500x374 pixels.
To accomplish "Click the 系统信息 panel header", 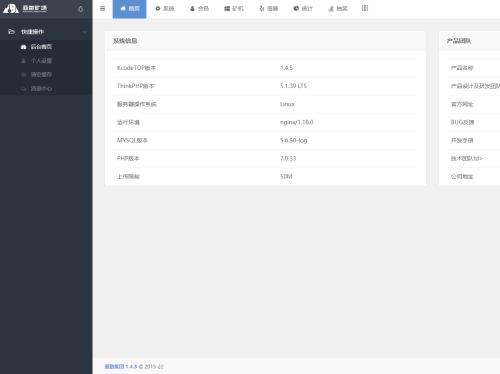I will [265, 41].
